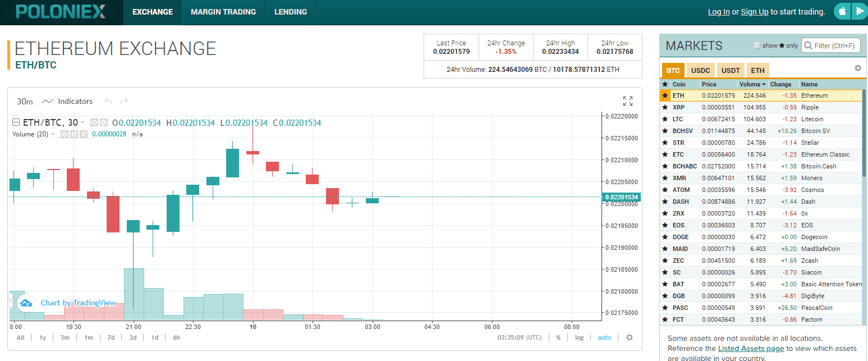Undo the last chart action
This screenshot has height=361, width=868.
click(x=108, y=101)
